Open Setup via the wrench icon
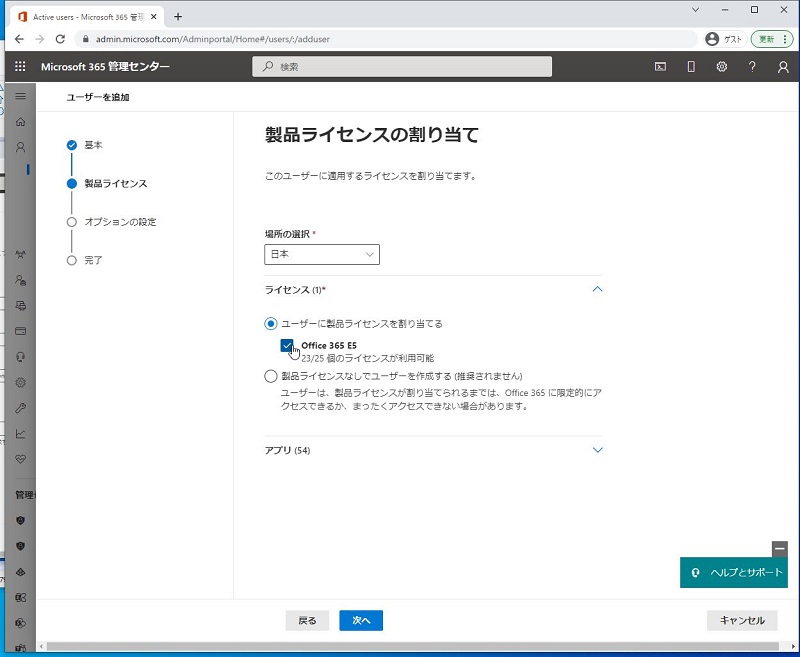Viewport: 800px width, 657px height. coord(20,408)
